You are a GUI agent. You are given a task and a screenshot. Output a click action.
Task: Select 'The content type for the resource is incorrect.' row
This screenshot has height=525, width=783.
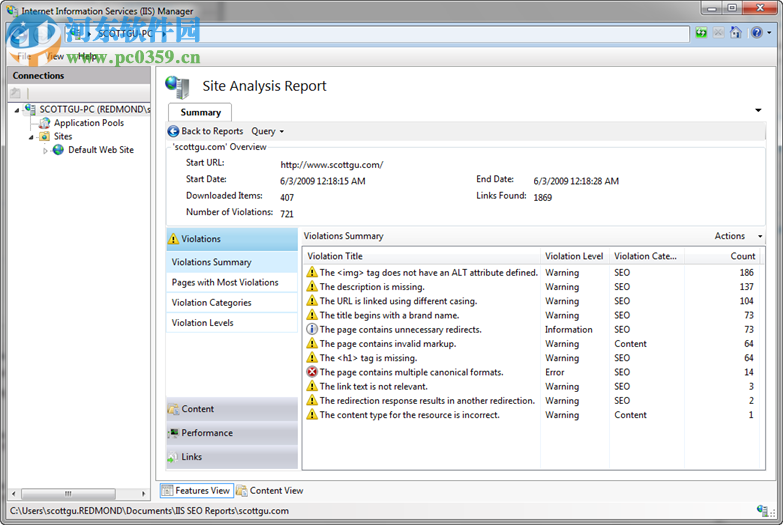(x=531, y=415)
